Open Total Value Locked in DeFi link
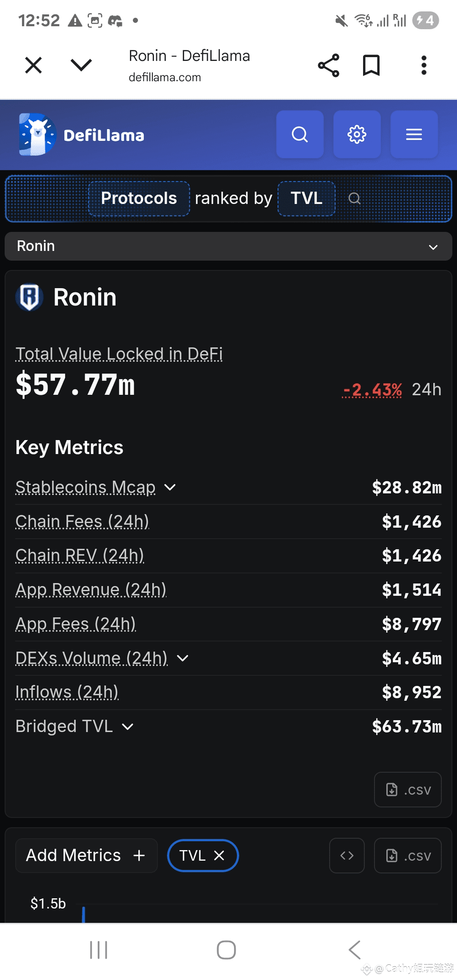 point(119,354)
